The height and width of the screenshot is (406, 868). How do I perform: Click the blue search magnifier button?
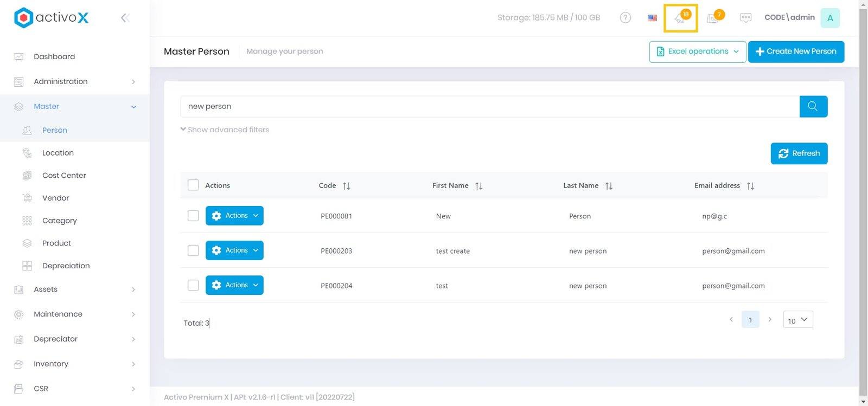coord(813,106)
